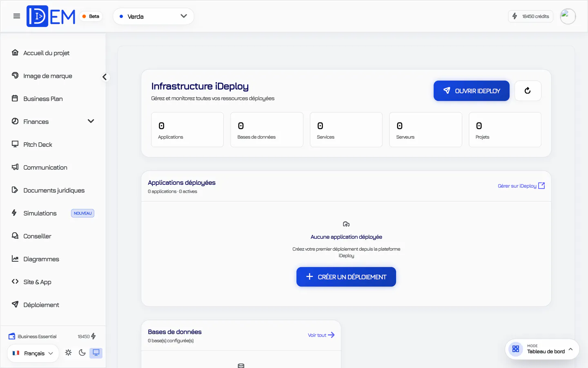
Task: Open the hamburger menu icon
Action: (x=17, y=16)
